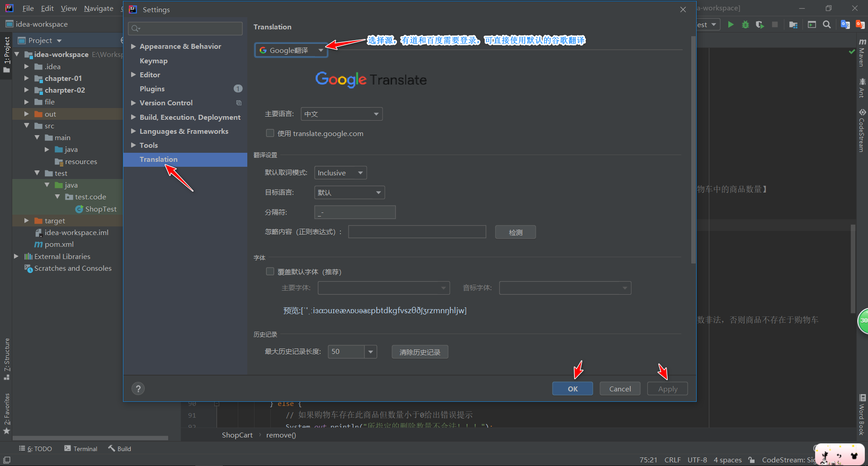The image size is (868, 466).
Task: Open the File menu
Action: point(28,8)
